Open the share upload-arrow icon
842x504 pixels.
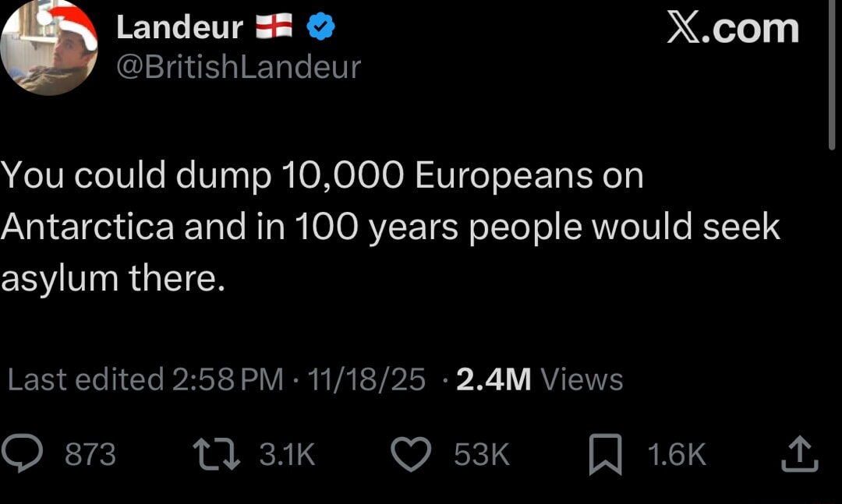point(800,455)
